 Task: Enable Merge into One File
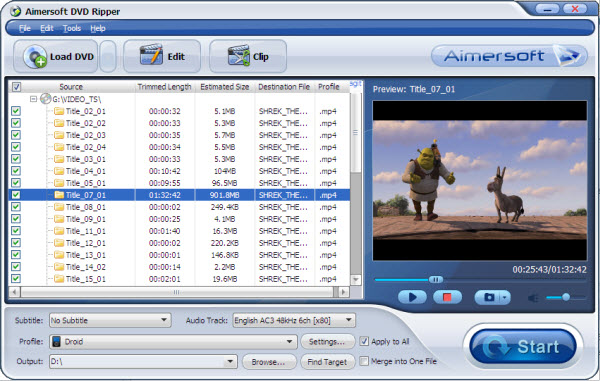click(364, 361)
